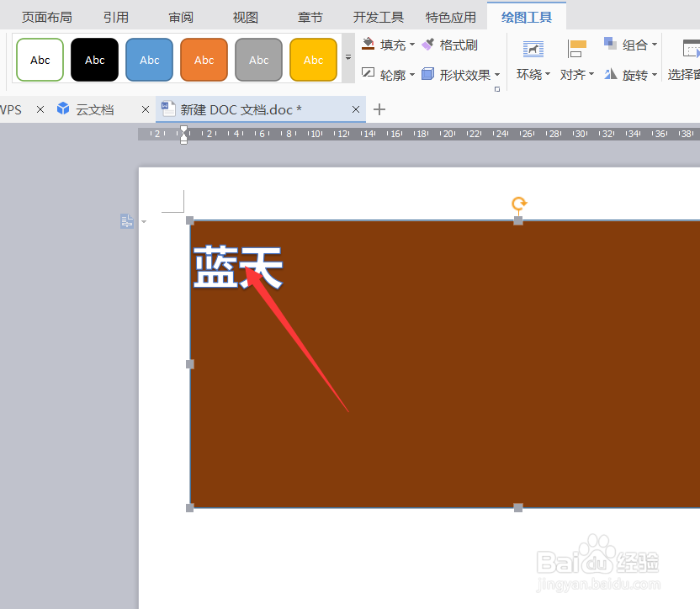Click the 填充 fill bucket icon

coord(369,45)
